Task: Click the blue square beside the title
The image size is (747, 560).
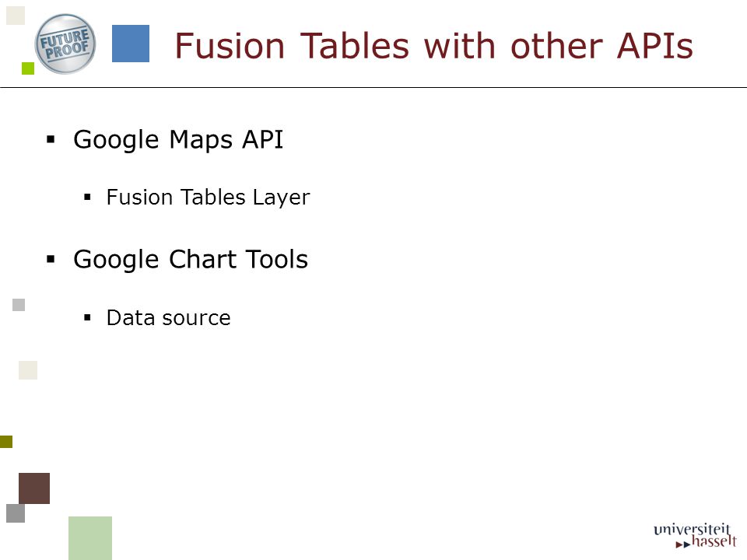Action: 131,44
